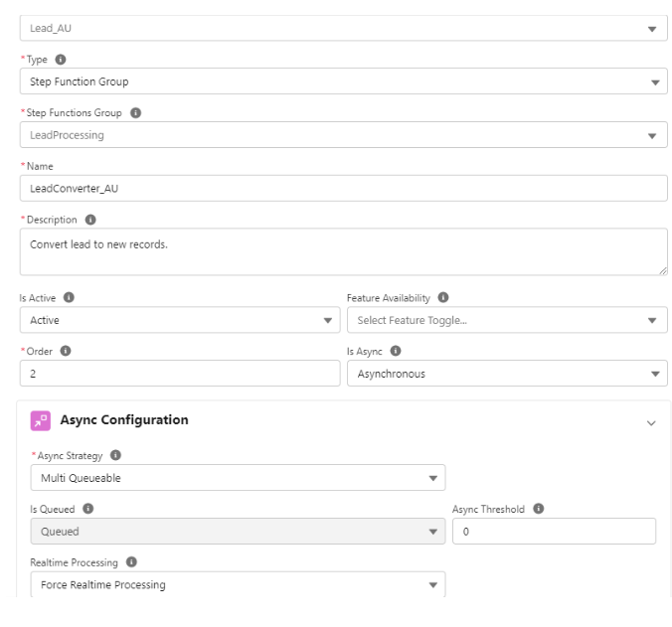Image resolution: width=672 pixels, height=627 pixels.
Task: Click the Is Async info icon
Action: click(x=395, y=351)
